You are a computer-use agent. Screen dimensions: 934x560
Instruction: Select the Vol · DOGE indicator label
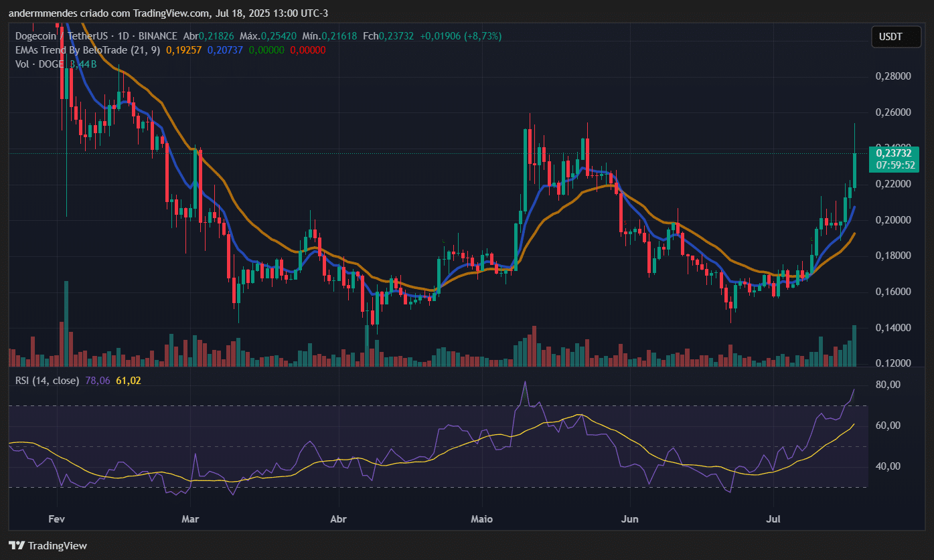point(40,64)
